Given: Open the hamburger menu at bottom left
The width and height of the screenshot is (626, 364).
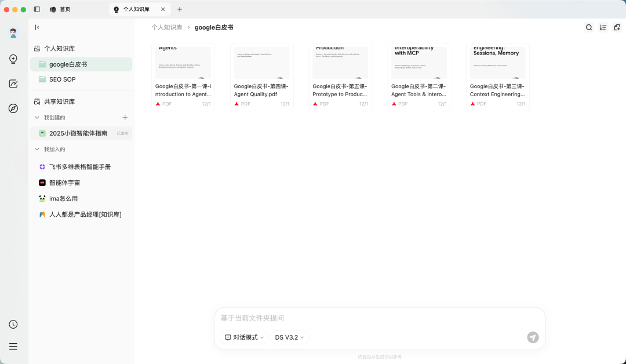Looking at the screenshot, I should (13, 346).
